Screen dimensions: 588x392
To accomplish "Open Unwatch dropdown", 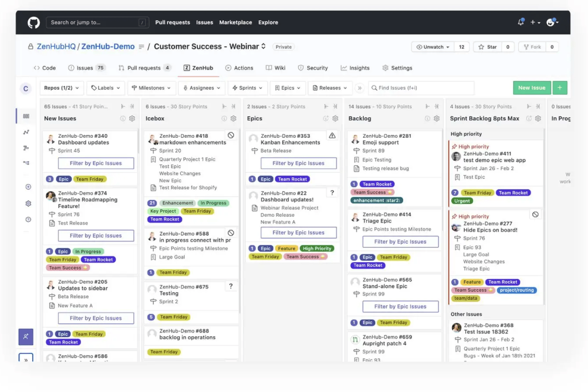I will pos(433,47).
